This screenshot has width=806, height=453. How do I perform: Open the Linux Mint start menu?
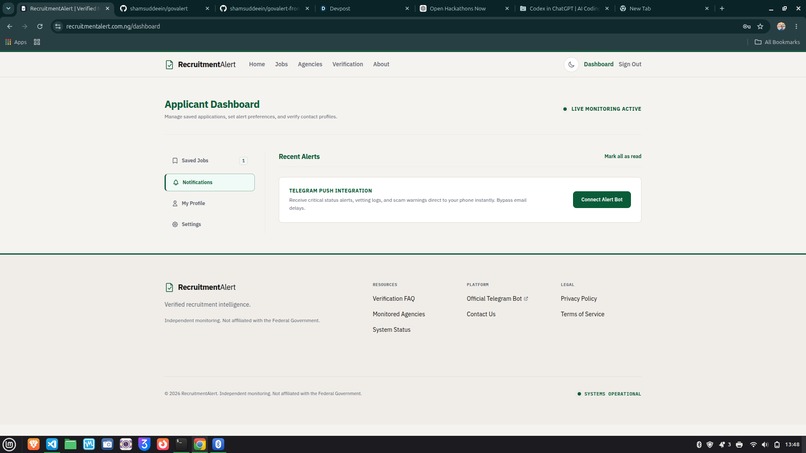click(9, 444)
